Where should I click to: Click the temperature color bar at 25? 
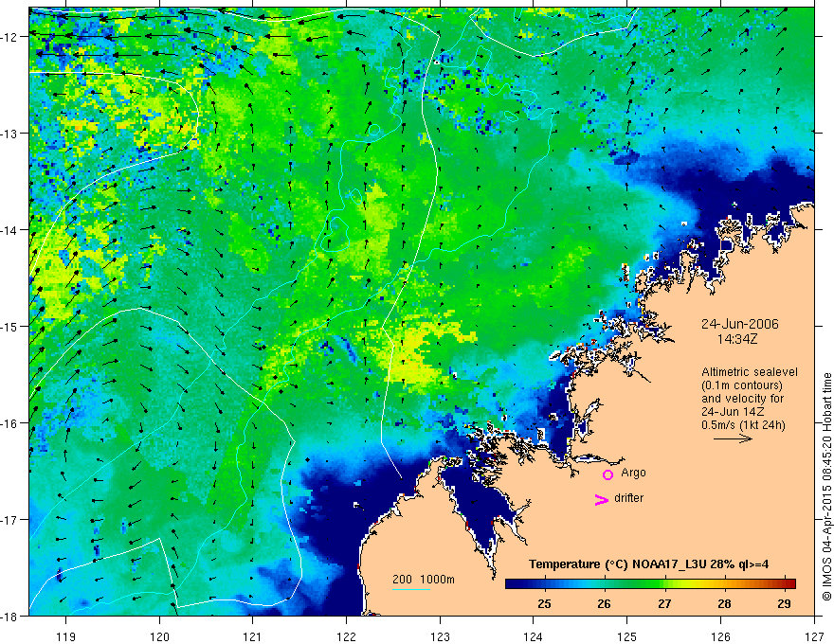(x=544, y=584)
